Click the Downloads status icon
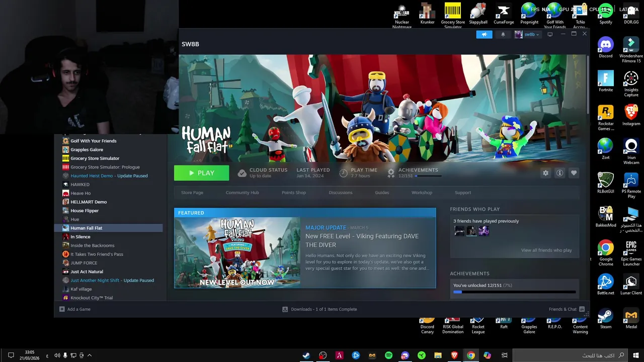This screenshot has width=644, height=362. 285,309
